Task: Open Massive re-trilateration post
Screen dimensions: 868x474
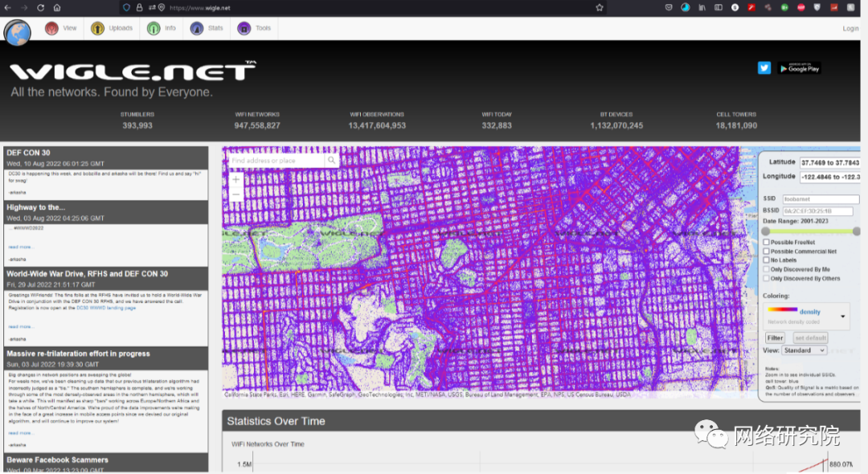Action: point(78,353)
